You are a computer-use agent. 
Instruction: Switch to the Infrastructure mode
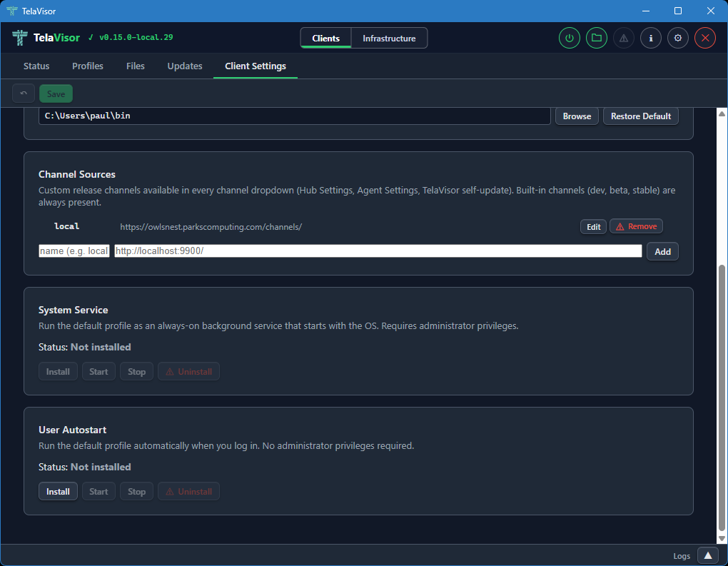tap(389, 38)
